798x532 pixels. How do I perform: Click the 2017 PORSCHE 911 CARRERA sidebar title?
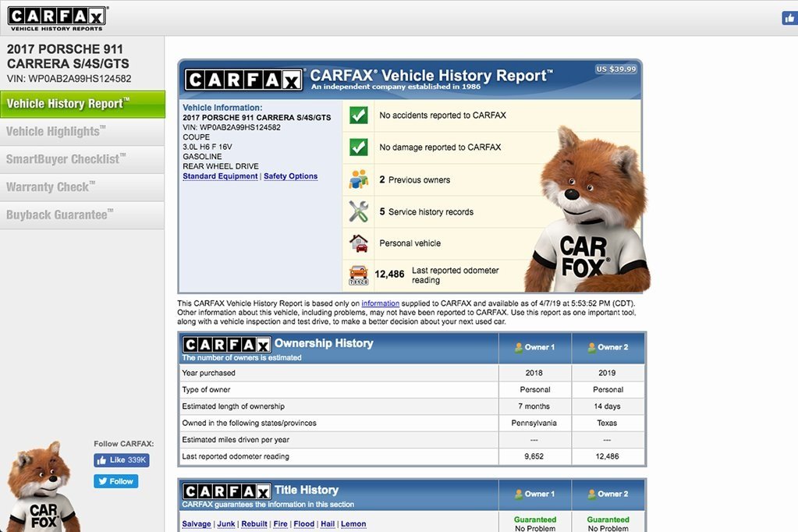(68, 56)
